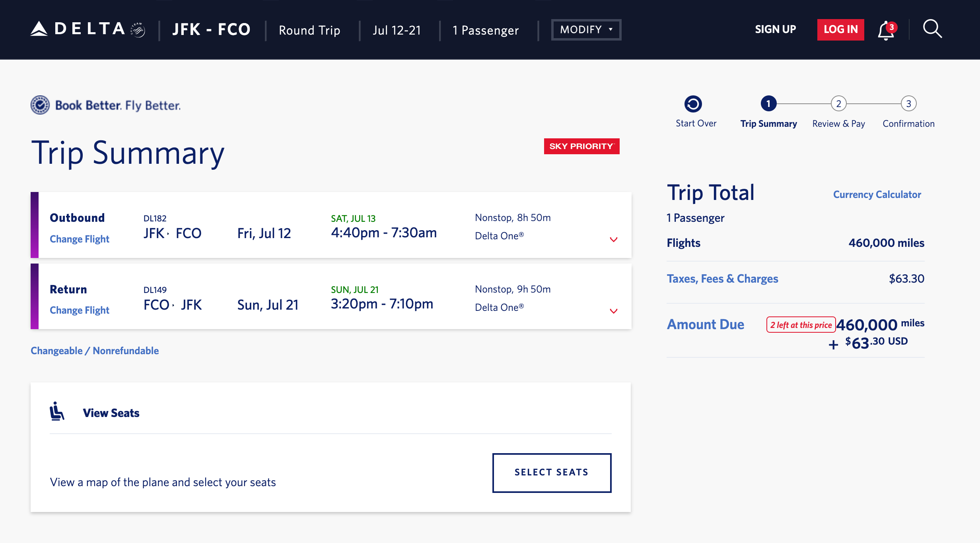
Task: Click the Jul 12-21 date range
Action: [x=397, y=30]
